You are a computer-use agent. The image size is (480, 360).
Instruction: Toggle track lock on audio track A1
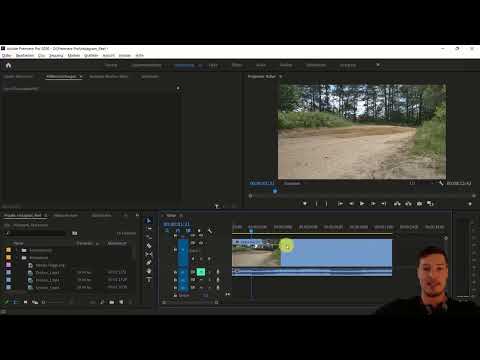pyautogui.click(x=175, y=272)
